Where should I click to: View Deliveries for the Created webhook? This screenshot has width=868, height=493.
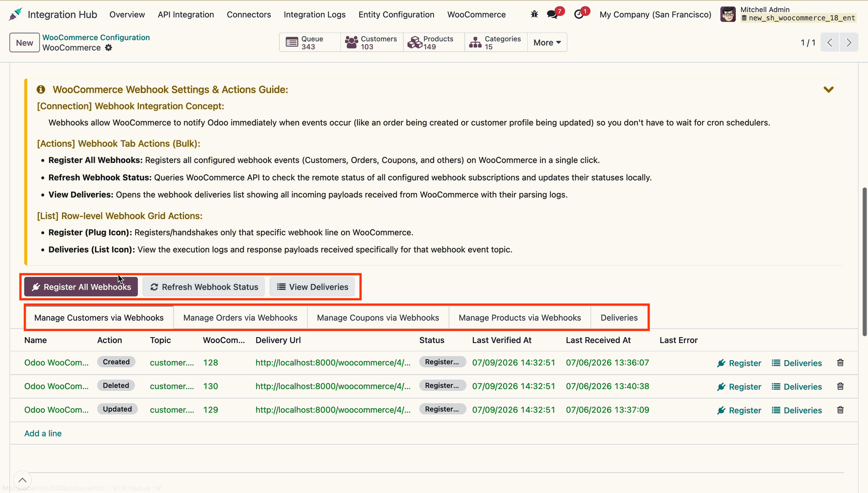pyautogui.click(x=797, y=363)
